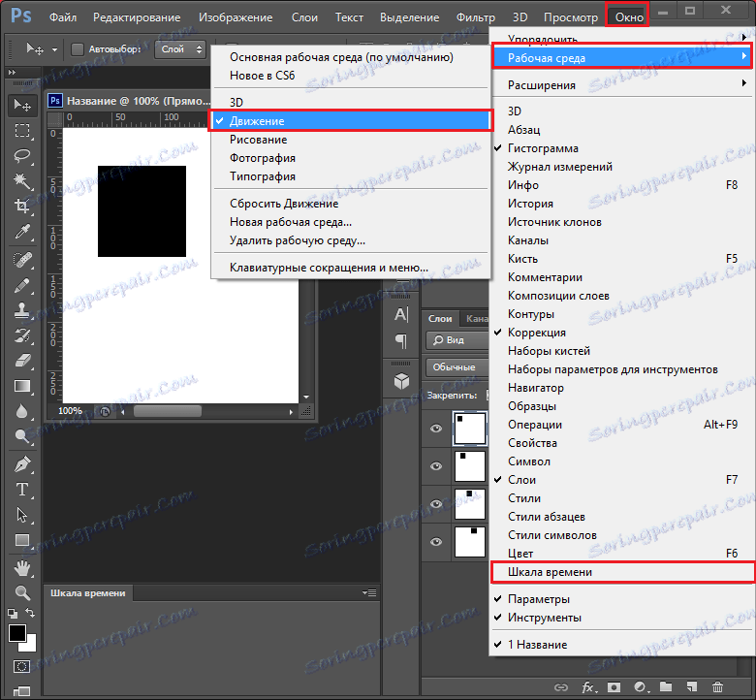Select the Dodge tool

[x=22, y=436]
